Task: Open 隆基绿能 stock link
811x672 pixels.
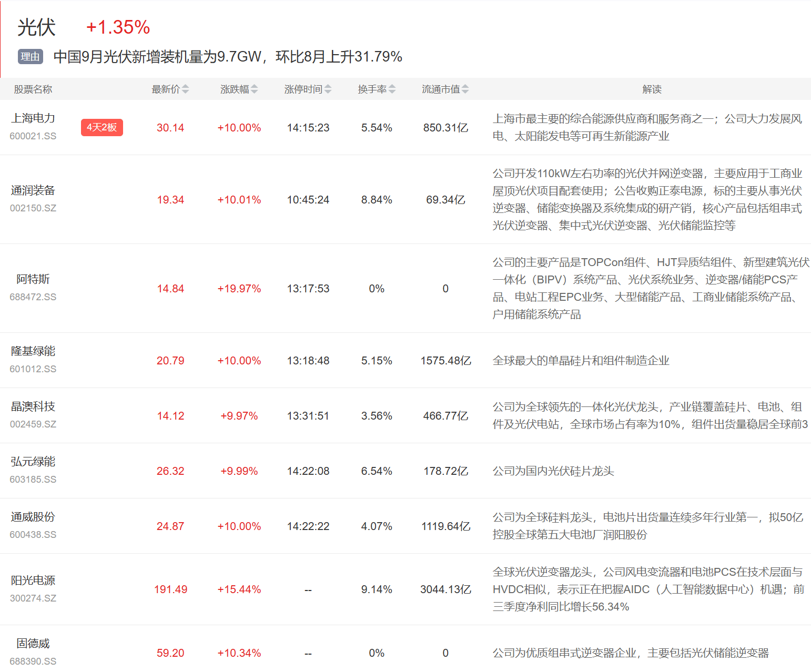Action: tap(33, 351)
